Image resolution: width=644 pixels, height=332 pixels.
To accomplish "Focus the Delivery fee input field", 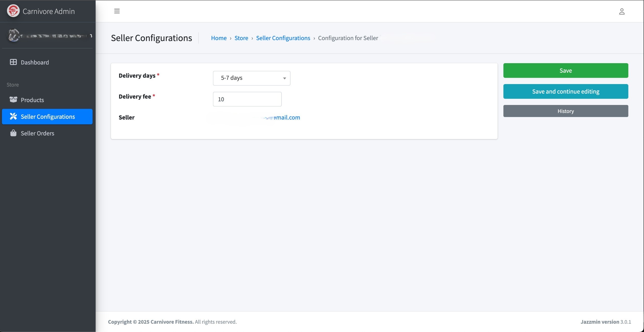I will (247, 99).
